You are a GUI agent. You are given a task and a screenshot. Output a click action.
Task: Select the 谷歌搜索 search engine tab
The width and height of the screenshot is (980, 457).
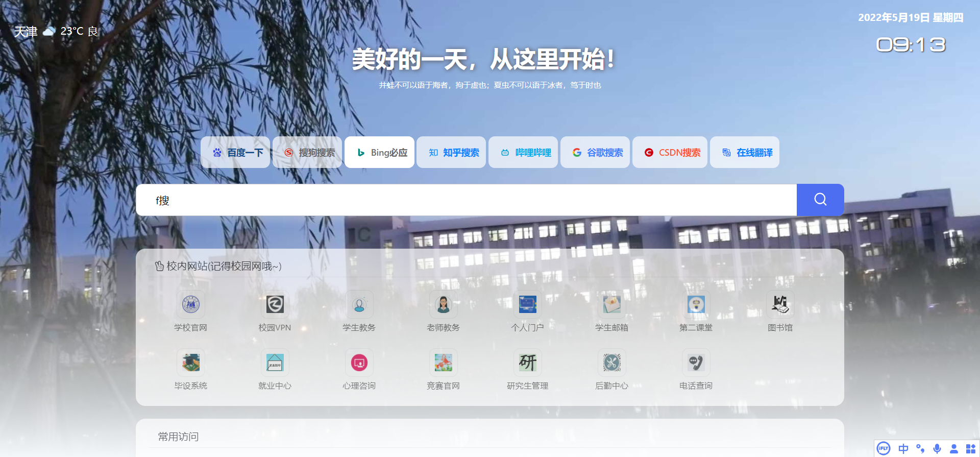coord(595,152)
